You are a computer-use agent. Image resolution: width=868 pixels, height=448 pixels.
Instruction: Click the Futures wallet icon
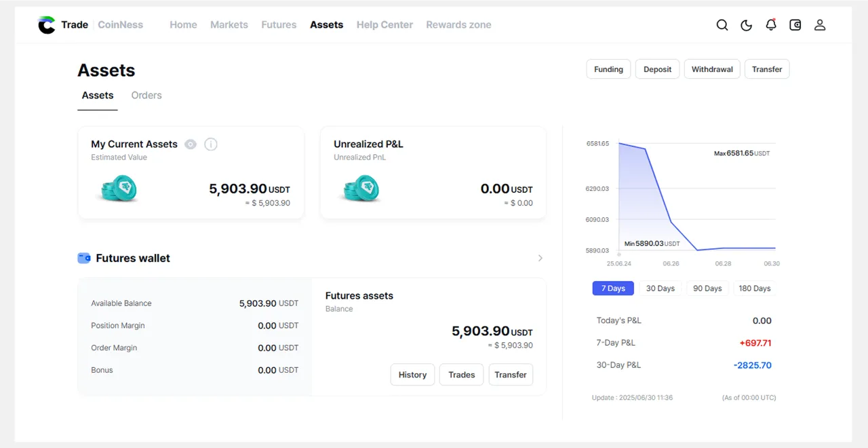84,258
